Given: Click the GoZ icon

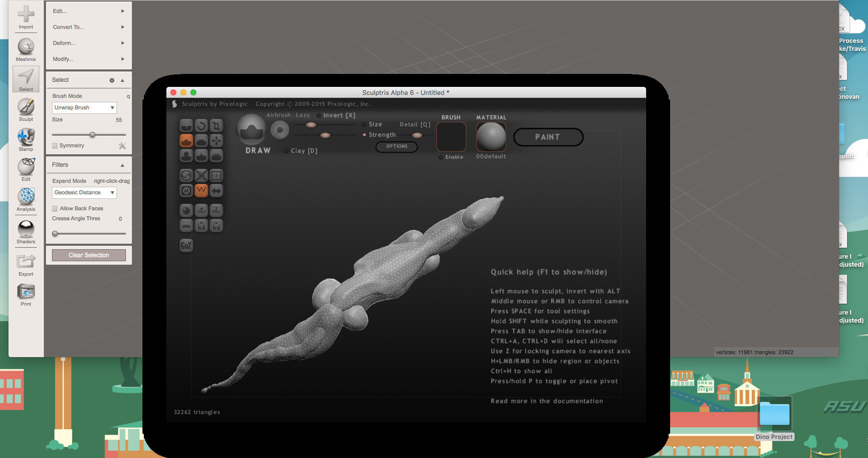Looking at the screenshot, I should 186,245.
